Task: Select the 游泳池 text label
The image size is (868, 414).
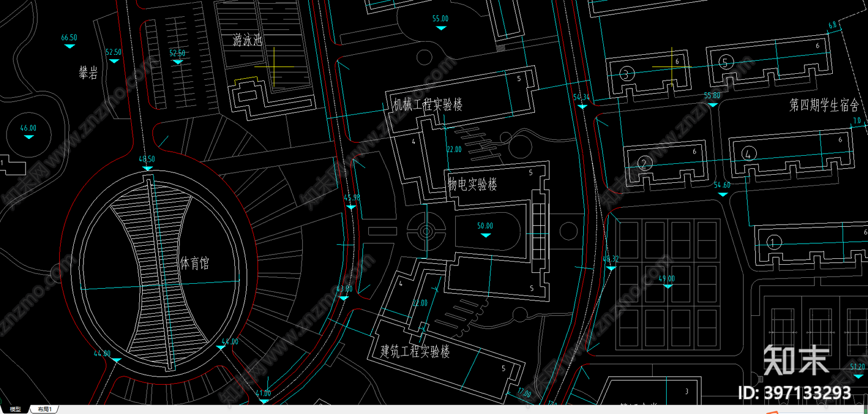Action: click(247, 40)
